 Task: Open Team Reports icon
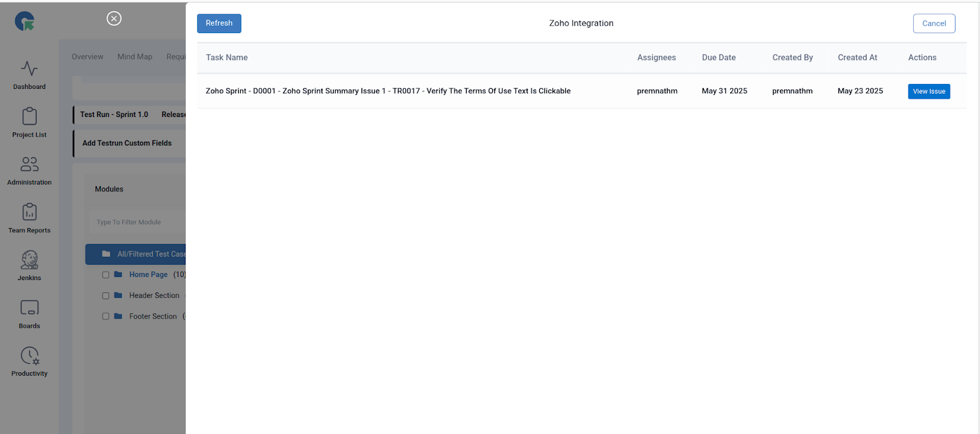coord(29,211)
